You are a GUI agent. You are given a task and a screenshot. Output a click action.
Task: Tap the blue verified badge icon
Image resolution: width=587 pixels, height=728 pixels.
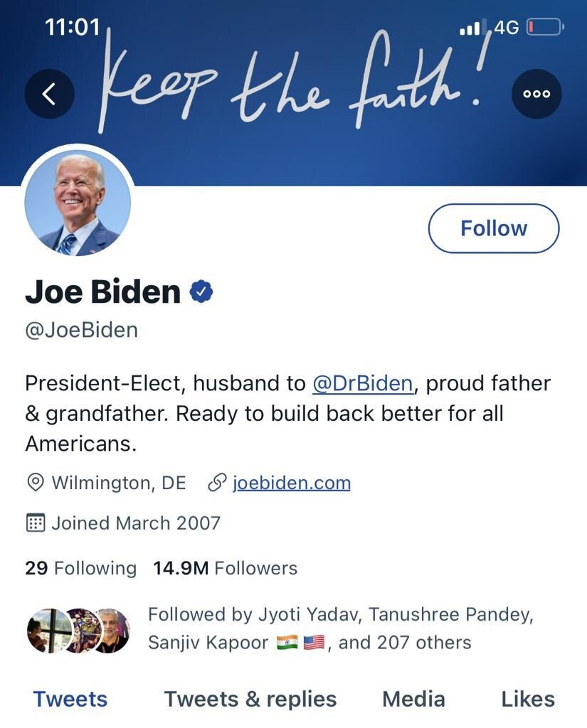pyautogui.click(x=201, y=291)
